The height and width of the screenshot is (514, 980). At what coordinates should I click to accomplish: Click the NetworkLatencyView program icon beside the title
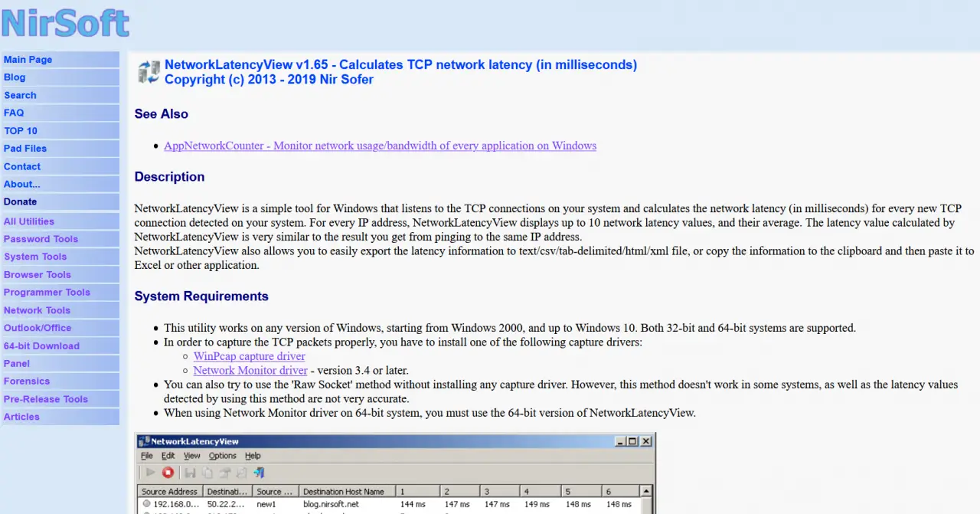pyautogui.click(x=149, y=72)
